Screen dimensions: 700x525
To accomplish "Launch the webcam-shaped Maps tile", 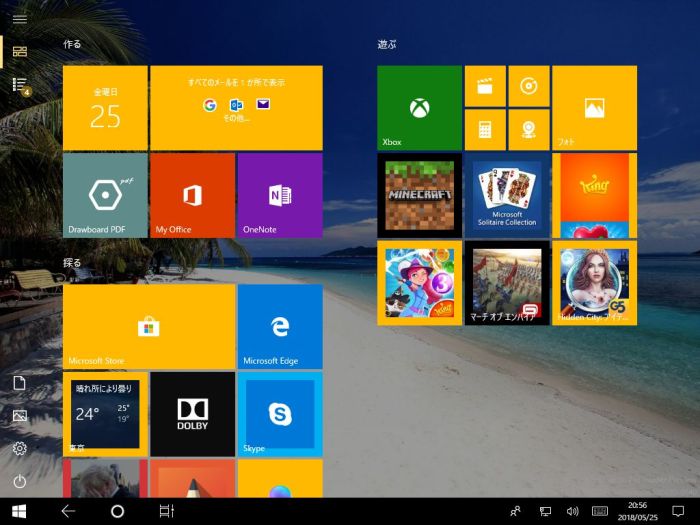I will point(528,130).
